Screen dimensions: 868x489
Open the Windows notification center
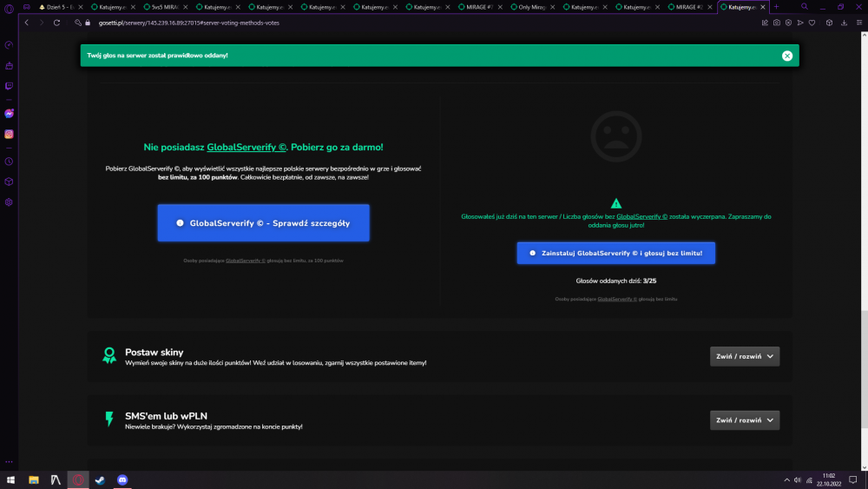tap(853, 479)
